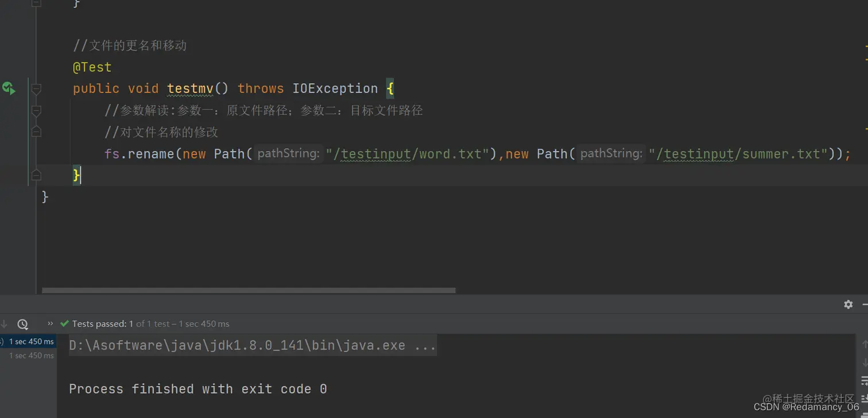Hide the Run tool window with minus icon
This screenshot has height=418, width=868.
pyautogui.click(x=865, y=304)
